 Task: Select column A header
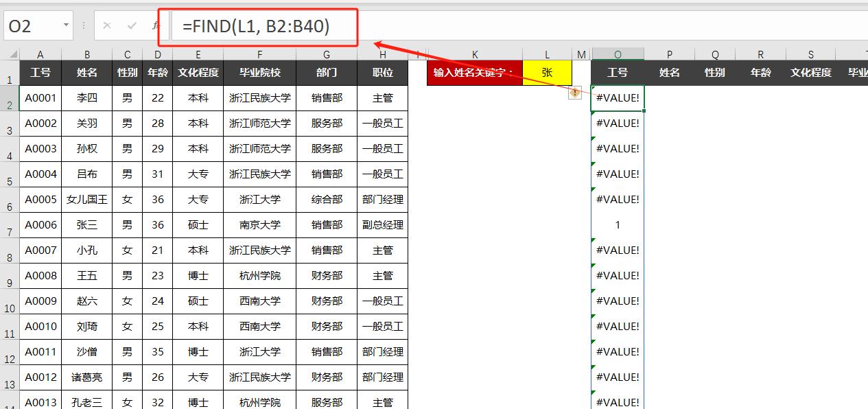point(40,54)
